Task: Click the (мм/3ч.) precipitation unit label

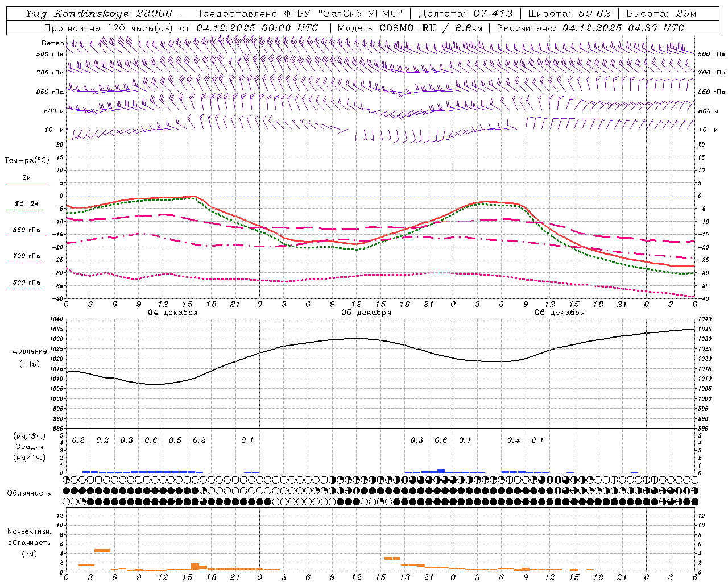Action: tap(30, 436)
